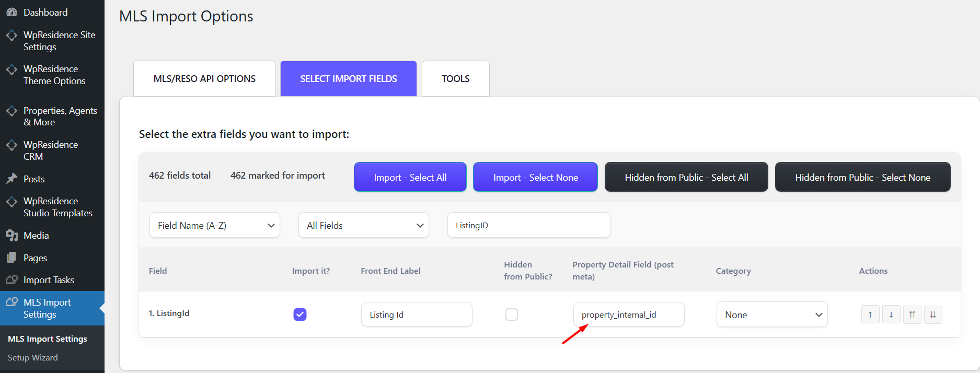
Task: Click the move up arrow icon
Action: 870,314
